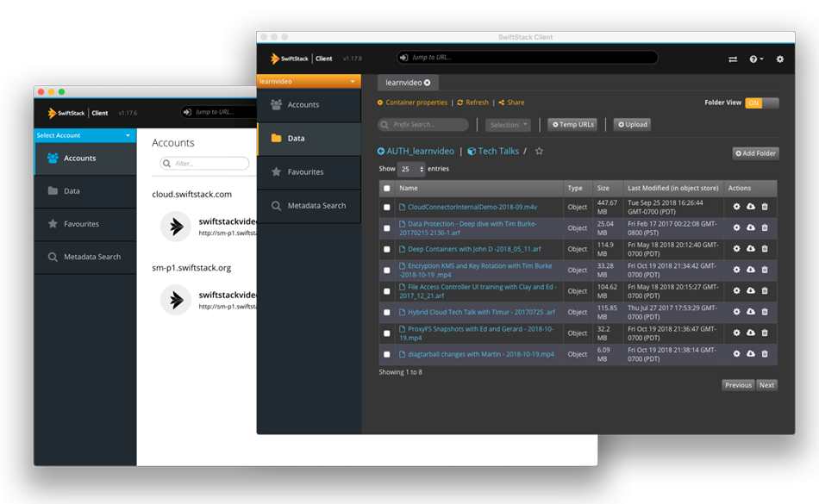Viewport: 819px width, 504px height.
Task: Delete the Hybrid Cloud Tech Talk file
Action: (765, 312)
